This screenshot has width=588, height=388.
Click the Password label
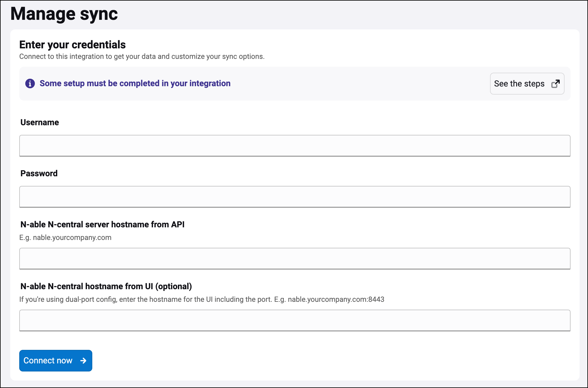coord(39,174)
